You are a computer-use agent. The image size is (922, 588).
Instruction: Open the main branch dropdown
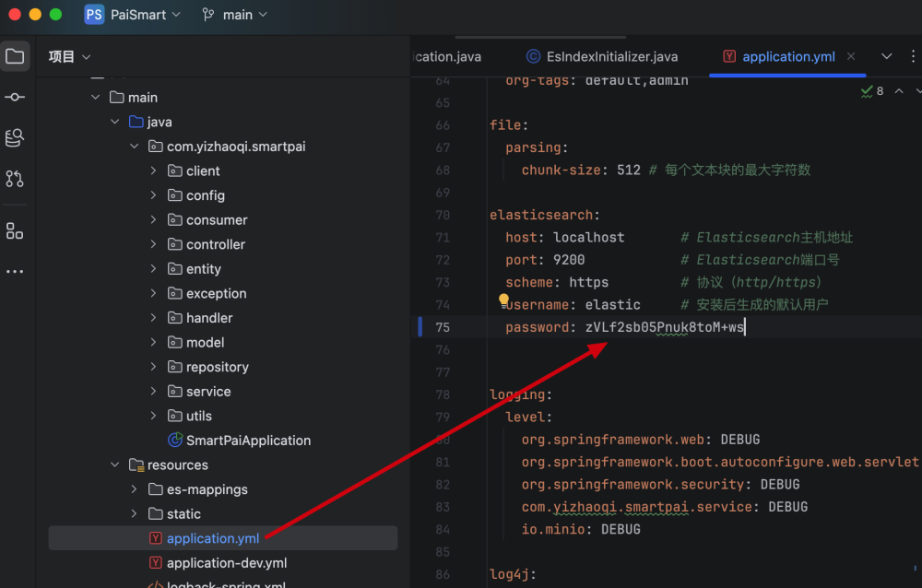(x=234, y=15)
